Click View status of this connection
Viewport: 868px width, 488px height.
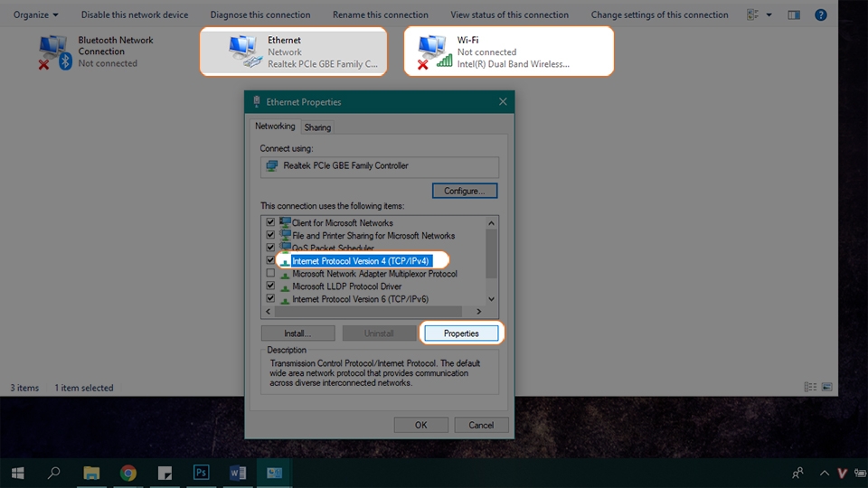click(x=509, y=15)
